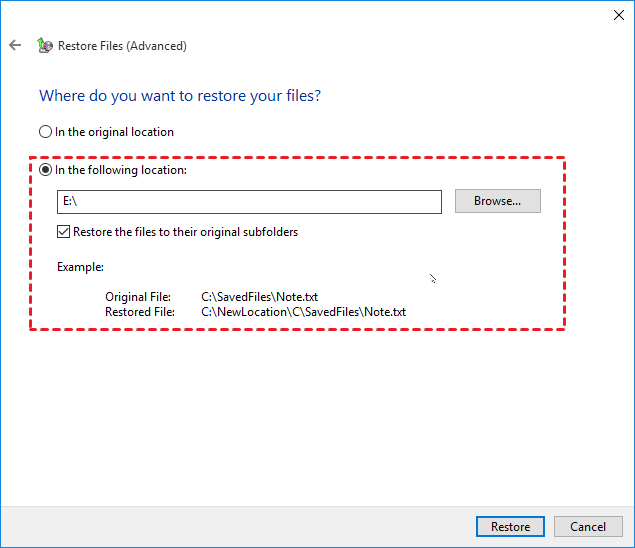This screenshot has height=548, width=635.
Task: Open the Browse... folder picker
Action: point(497,201)
